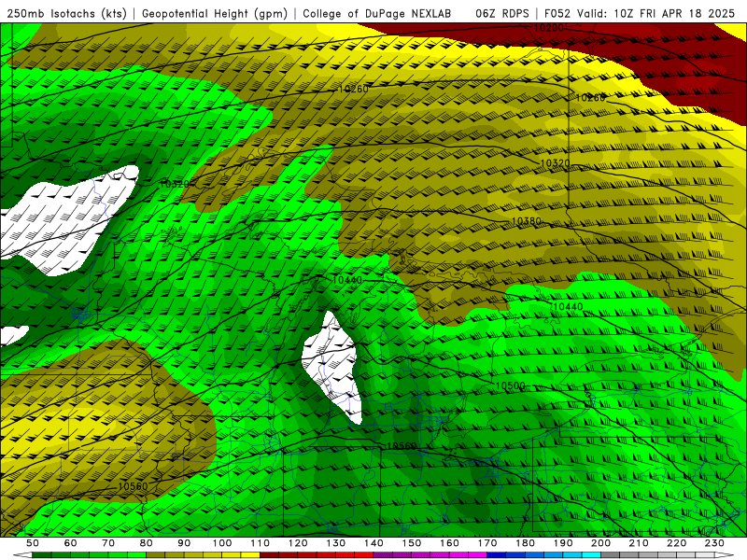The image size is (747, 560).
Task: Click the 180 value on the color scale
Action: click(525, 543)
